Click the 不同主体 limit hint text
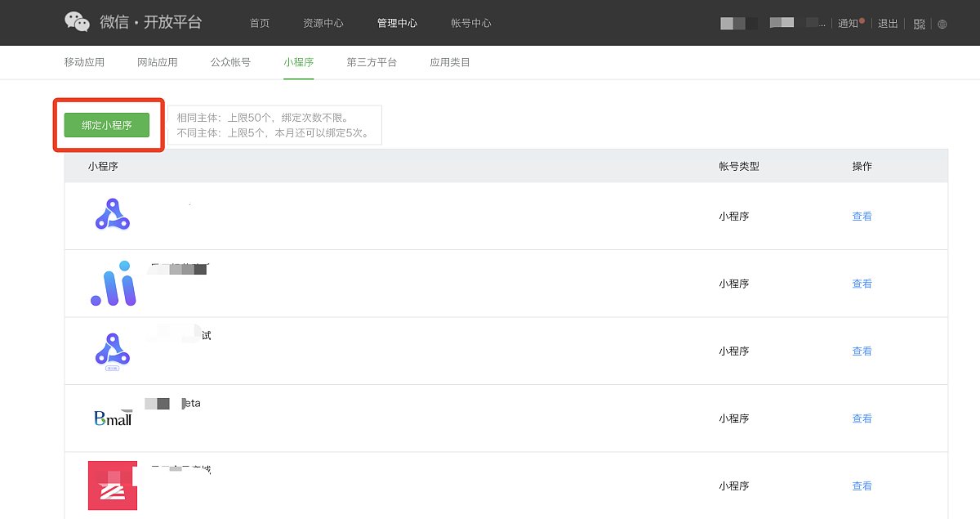 coord(274,132)
